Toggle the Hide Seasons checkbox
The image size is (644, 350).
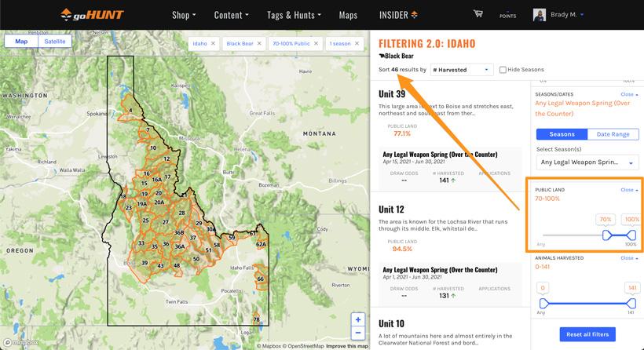point(503,70)
